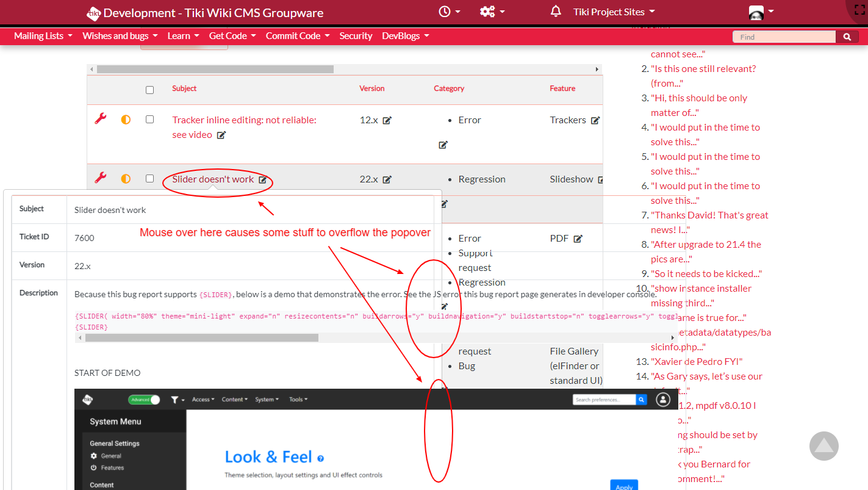Click the edit icon next to version 12.x
Viewport: 868px width, 490px height.
[387, 120]
